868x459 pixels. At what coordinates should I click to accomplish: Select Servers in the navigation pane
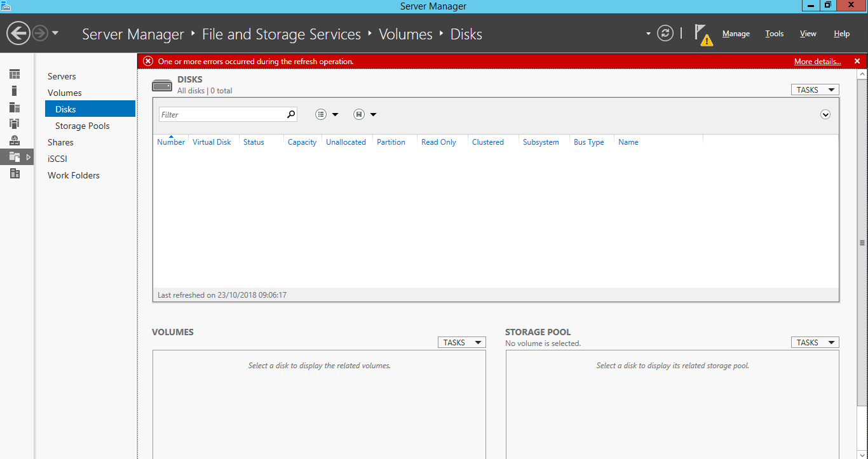(x=62, y=76)
